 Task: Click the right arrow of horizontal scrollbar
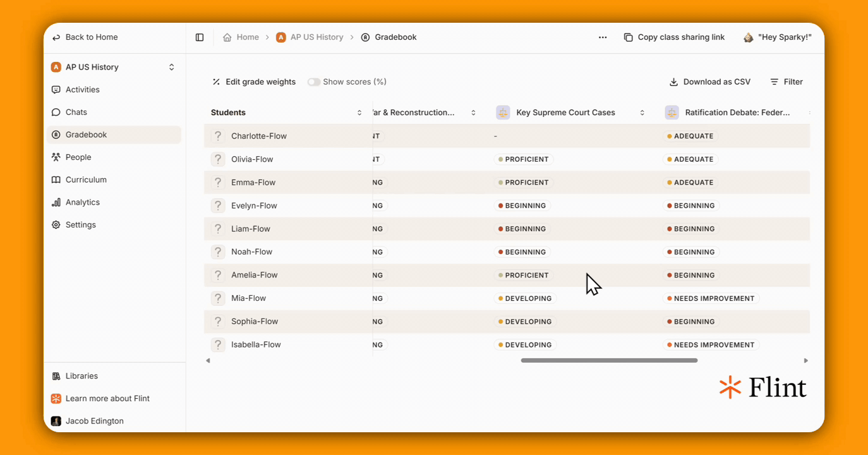(805, 361)
